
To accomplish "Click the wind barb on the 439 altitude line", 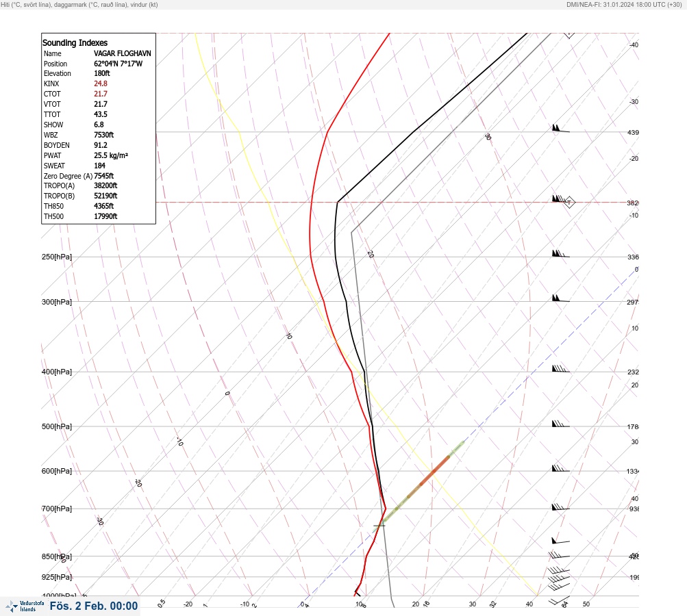I will (x=560, y=128).
